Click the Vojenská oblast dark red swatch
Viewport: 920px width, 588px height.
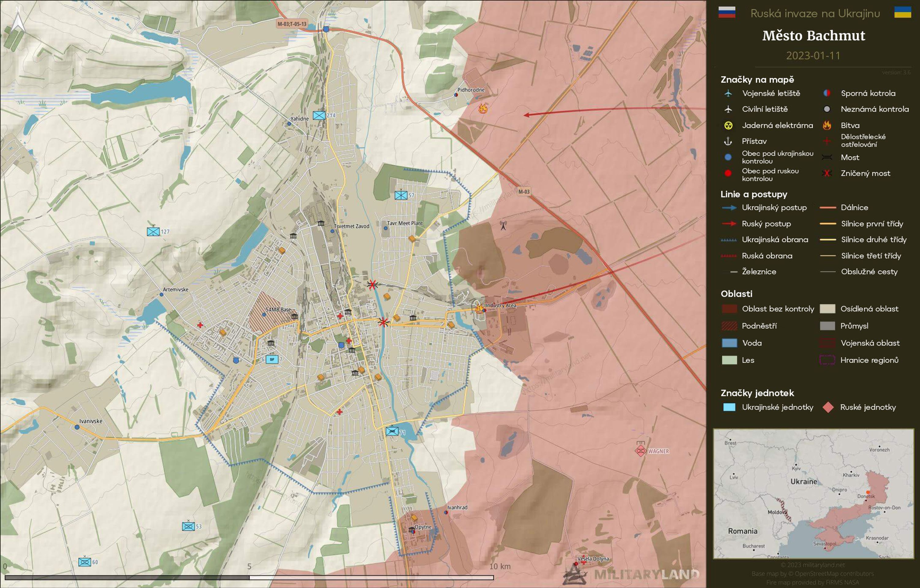tap(827, 343)
